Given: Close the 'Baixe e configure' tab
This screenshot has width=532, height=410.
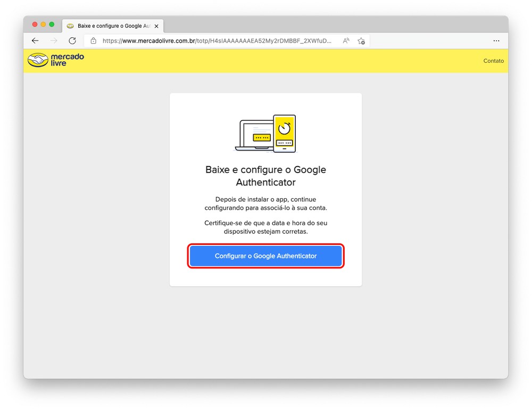Looking at the screenshot, I should click(x=156, y=26).
